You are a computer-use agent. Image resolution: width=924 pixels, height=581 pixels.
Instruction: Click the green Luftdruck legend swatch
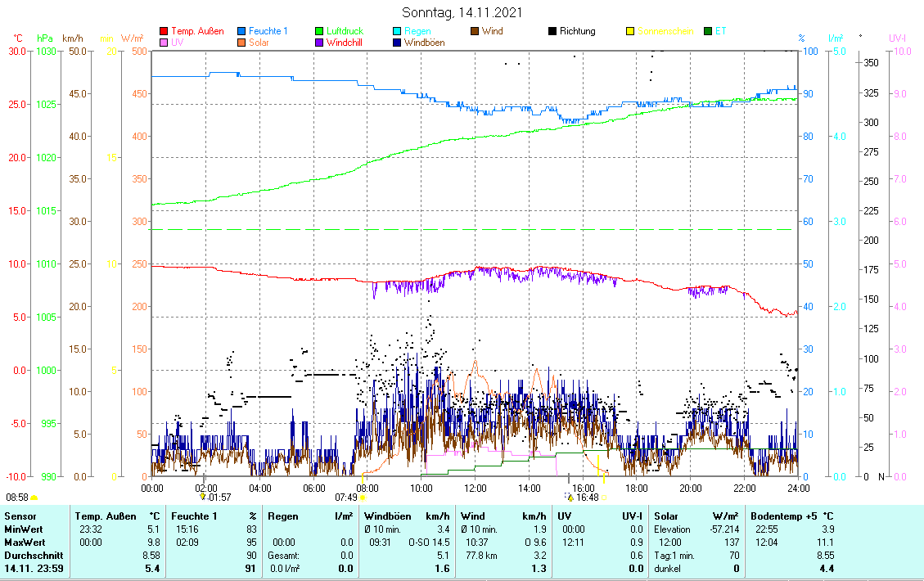[319, 32]
